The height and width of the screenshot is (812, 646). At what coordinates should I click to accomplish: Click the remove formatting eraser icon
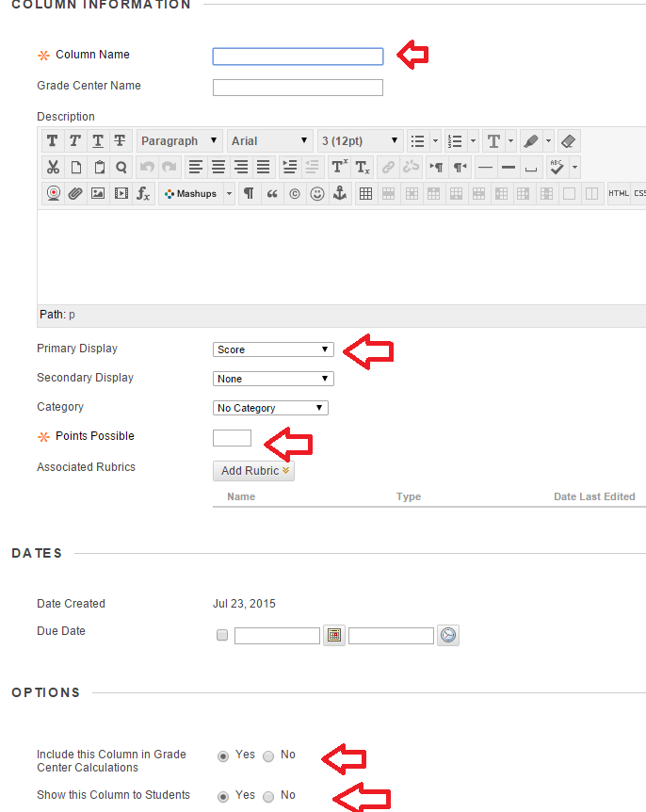[569, 141]
